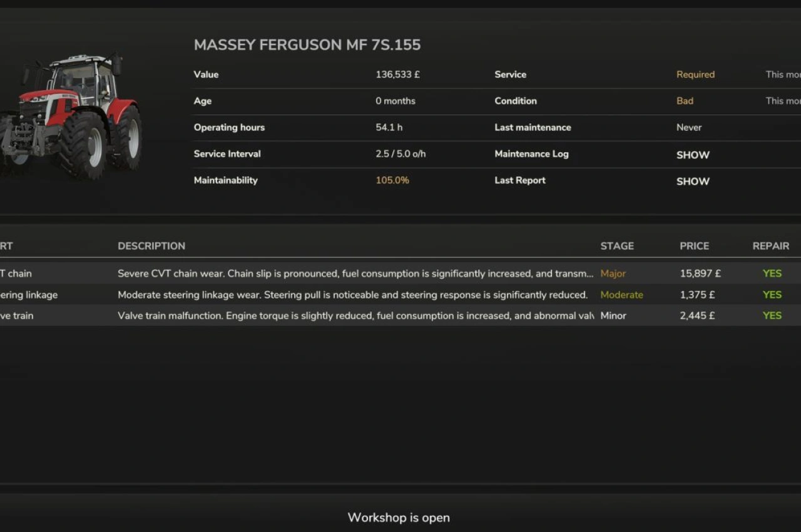Image resolution: width=801 pixels, height=532 pixels.
Task: Click the 105.0% maintainability value
Action: pos(392,180)
